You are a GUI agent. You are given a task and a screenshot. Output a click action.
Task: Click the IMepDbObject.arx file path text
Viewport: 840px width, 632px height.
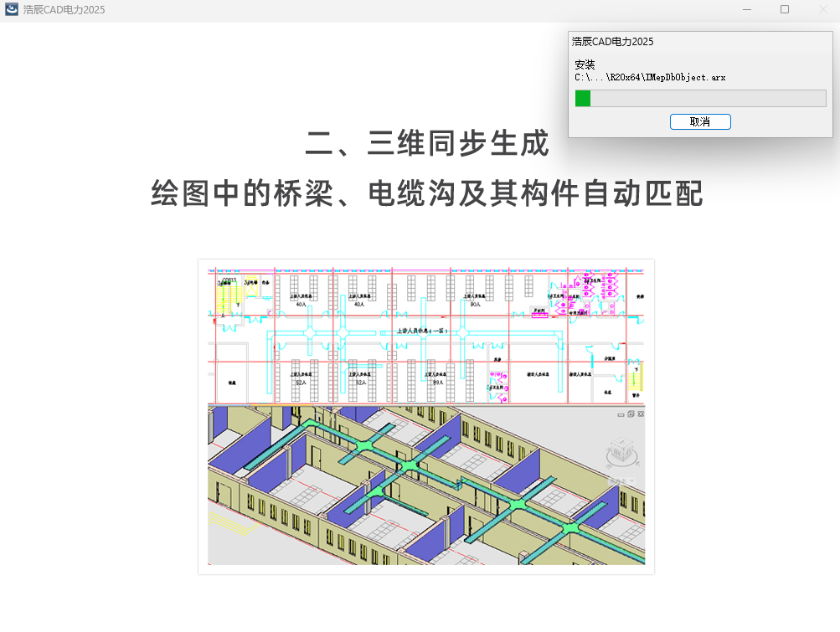tap(651, 76)
